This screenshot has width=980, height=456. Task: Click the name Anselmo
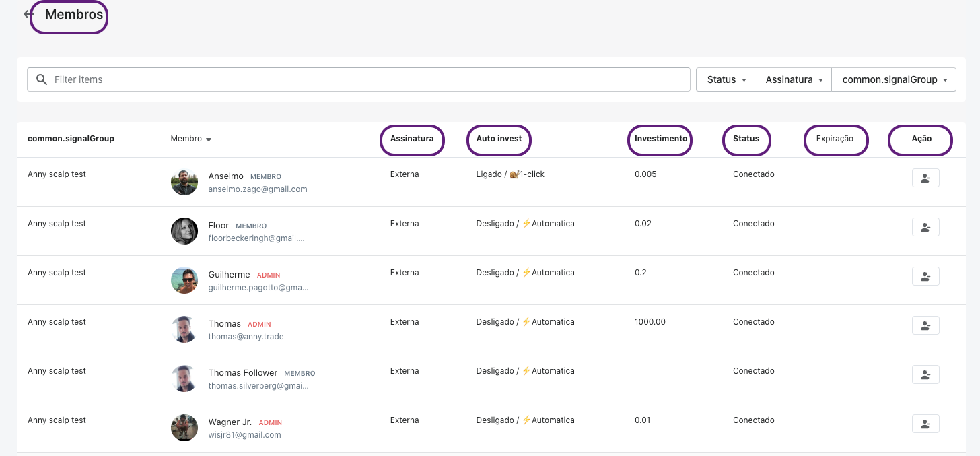226,176
